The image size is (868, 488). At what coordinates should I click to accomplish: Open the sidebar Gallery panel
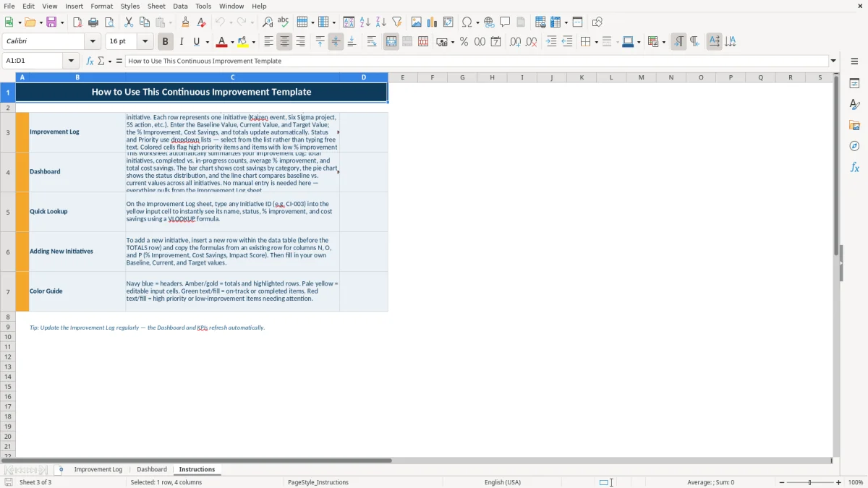point(854,125)
